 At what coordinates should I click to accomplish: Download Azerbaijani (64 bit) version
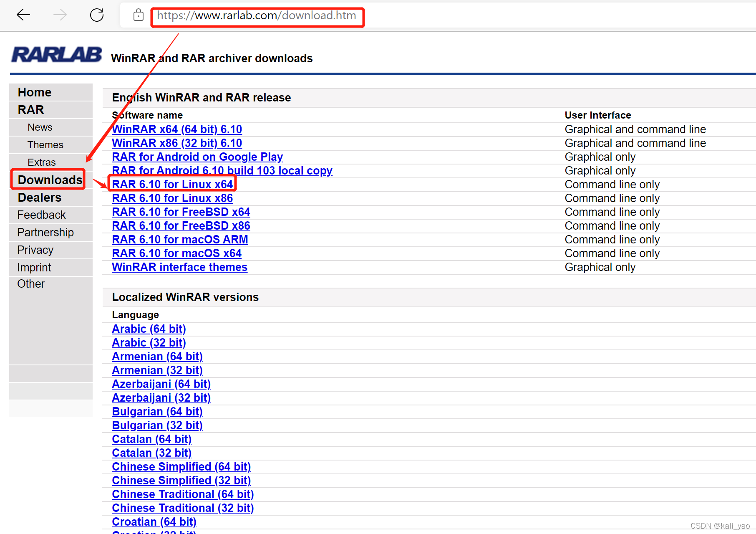(x=161, y=384)
